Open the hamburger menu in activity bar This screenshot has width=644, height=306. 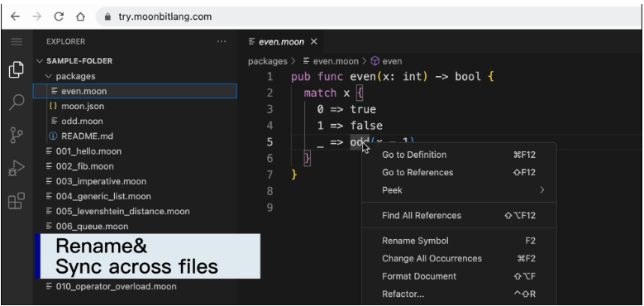pos(17,41)
